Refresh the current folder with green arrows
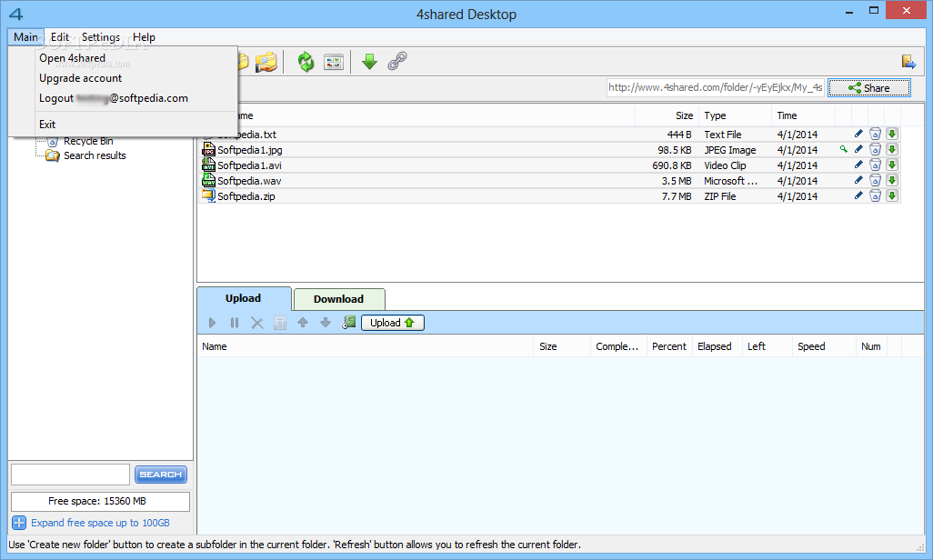This screenshot has width=933, height=560. (x=306, y=61)
